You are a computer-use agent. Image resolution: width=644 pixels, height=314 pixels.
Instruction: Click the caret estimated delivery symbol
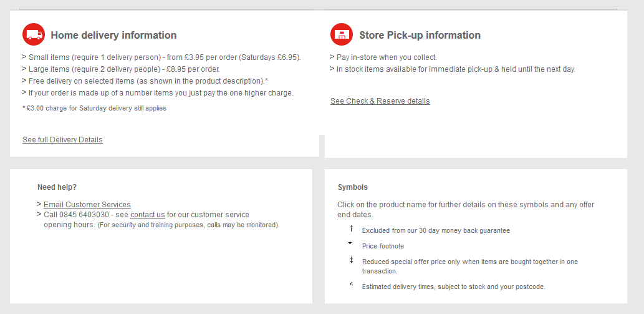click(x=351, y=285)
